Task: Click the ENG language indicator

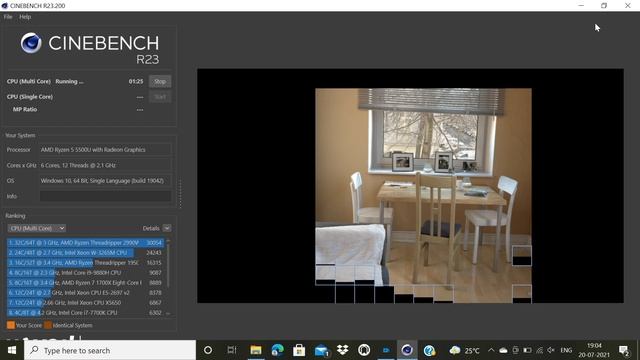Action: pyautogui.click(x=566, y=350)
